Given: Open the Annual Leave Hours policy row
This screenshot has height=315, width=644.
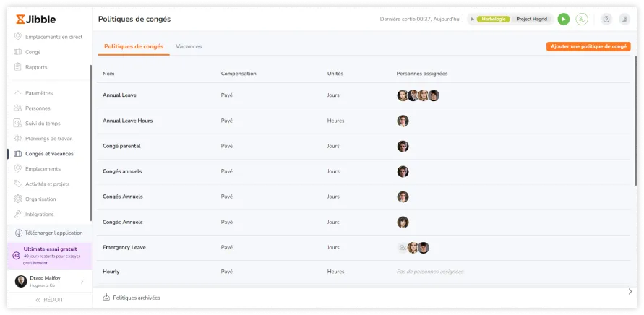Looking at the screenshot, I should coord(128,121).
